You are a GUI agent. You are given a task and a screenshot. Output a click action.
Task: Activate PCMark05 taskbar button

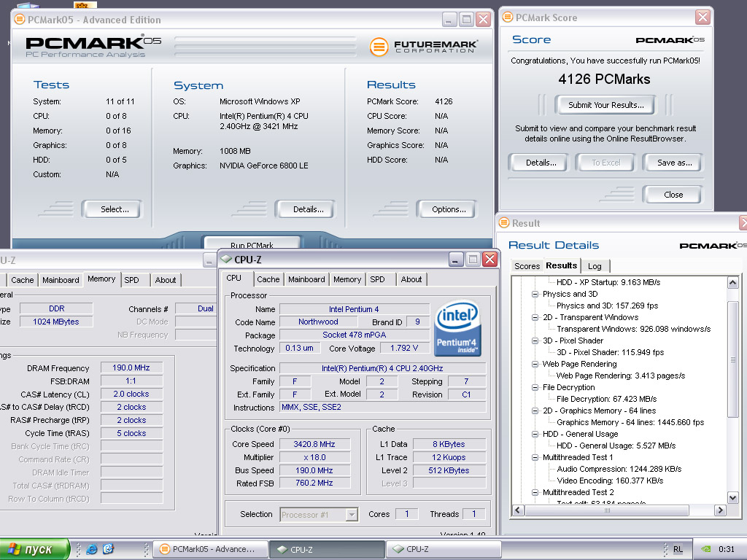click(x=210, y=549)
